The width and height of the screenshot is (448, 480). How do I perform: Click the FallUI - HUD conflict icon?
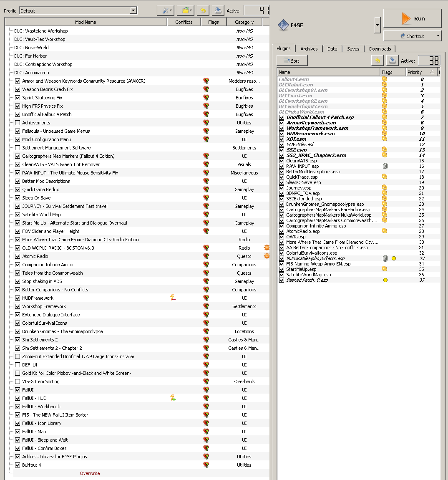[x=173, y=398]
